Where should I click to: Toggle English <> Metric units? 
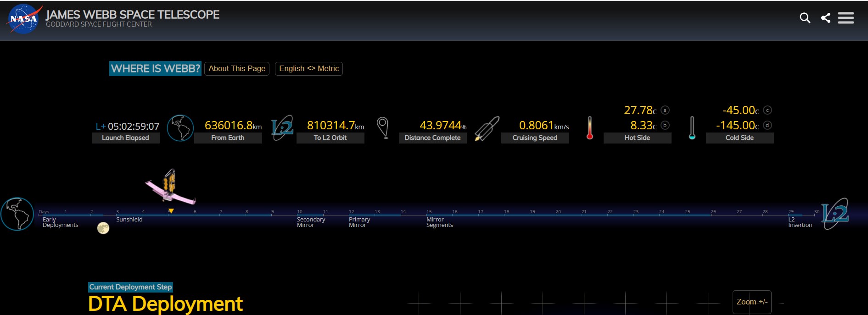pyautogui.click(x=309, y=69)
